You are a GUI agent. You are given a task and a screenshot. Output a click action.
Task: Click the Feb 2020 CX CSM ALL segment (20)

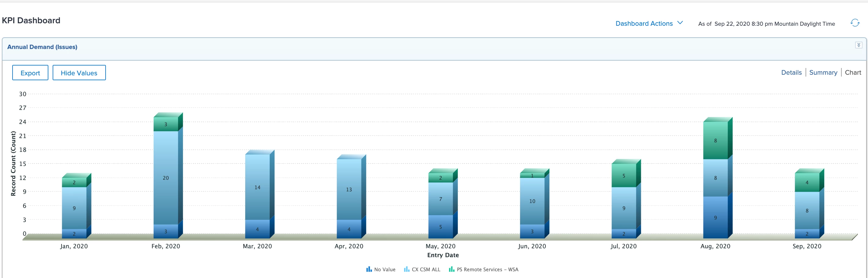166,178
